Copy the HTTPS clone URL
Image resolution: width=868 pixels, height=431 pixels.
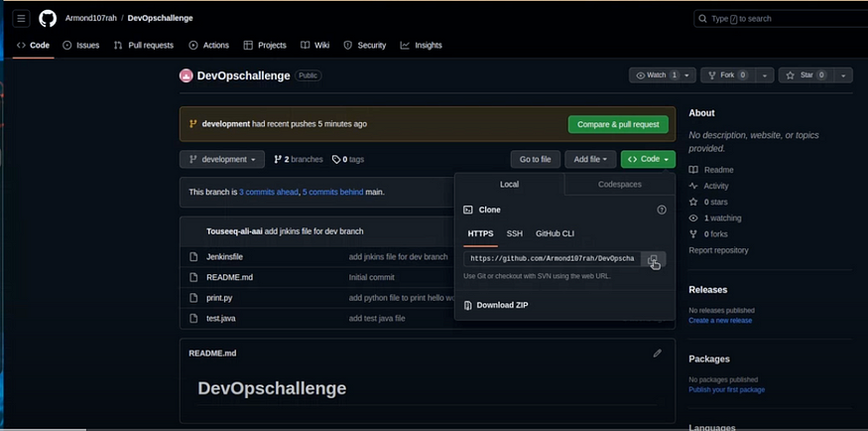[653, 259]
